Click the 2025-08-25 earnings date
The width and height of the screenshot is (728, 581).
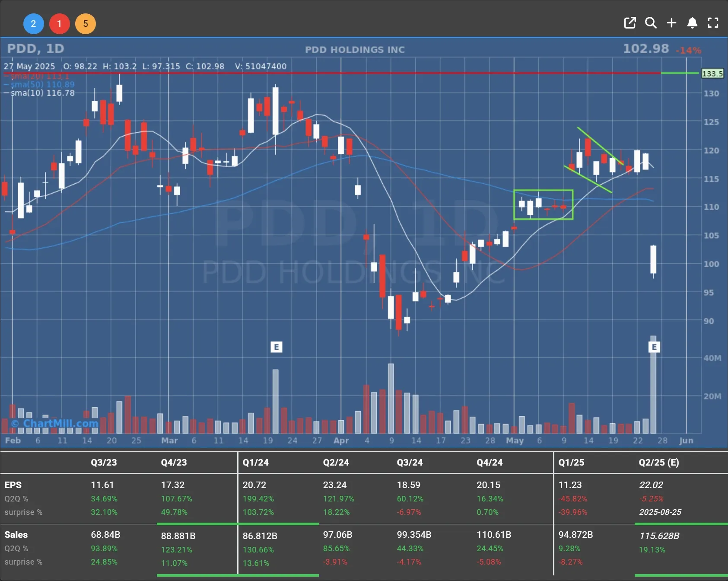(x=660, y=512)
